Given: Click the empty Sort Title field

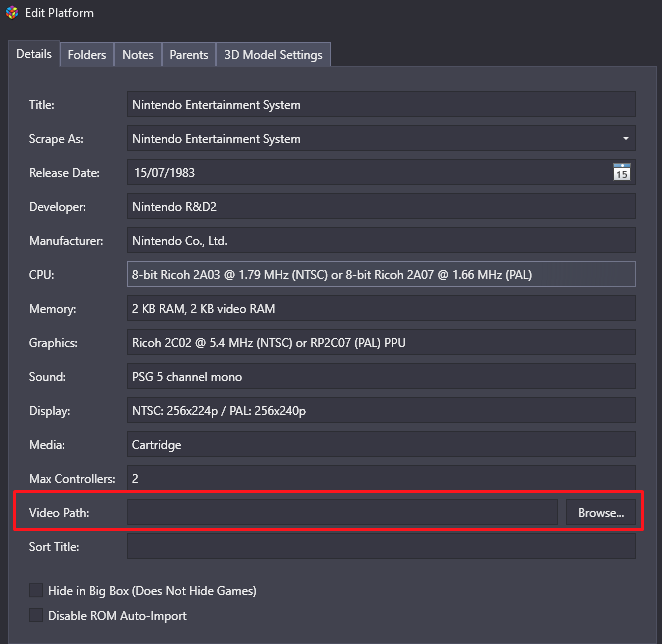Looking at the screenshot, I should (x=381, y=546).
